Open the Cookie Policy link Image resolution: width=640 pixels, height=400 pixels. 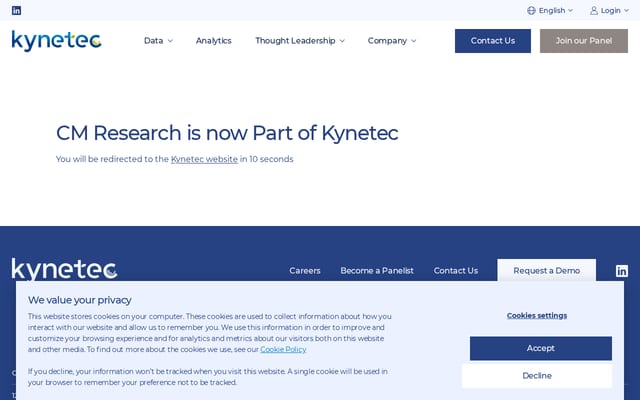point(283,349)
